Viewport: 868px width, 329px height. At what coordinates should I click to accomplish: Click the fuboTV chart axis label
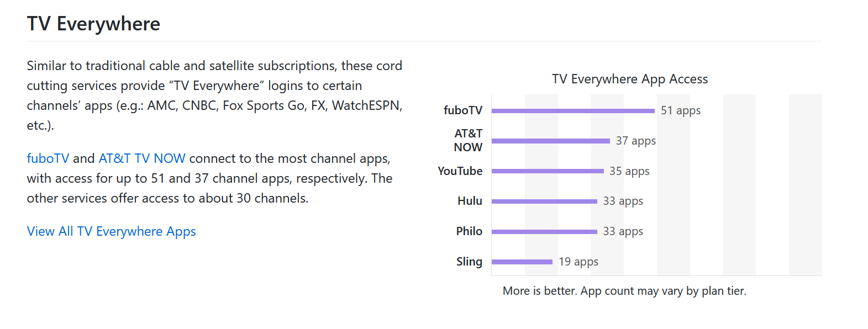pos(462,110)
